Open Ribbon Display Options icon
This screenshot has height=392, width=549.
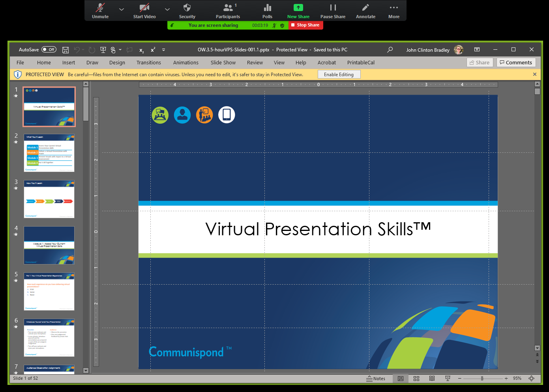pyautogui.click(x=477, y=49)
